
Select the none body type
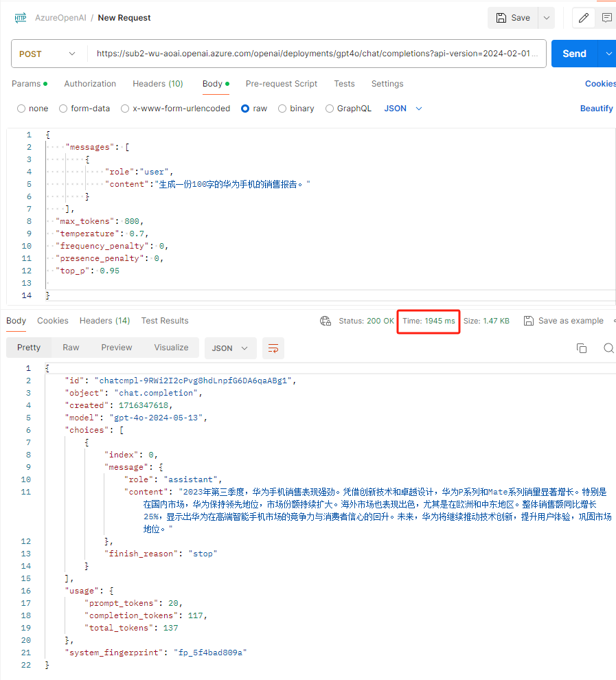point(32,109)
